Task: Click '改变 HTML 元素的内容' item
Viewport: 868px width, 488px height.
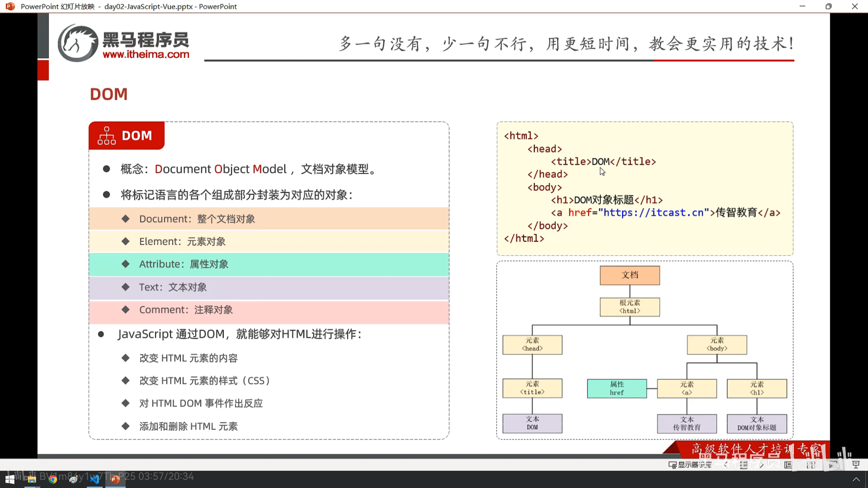Action: (x=189, y=358)
